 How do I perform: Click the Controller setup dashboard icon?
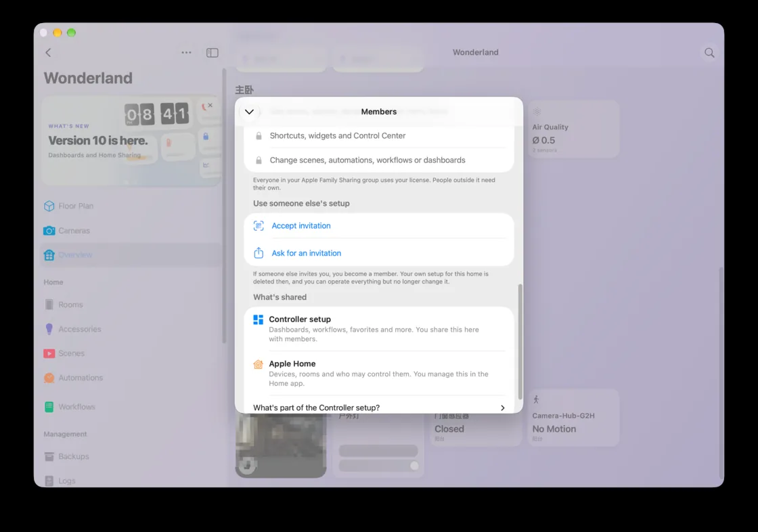(x=258, y=319)
